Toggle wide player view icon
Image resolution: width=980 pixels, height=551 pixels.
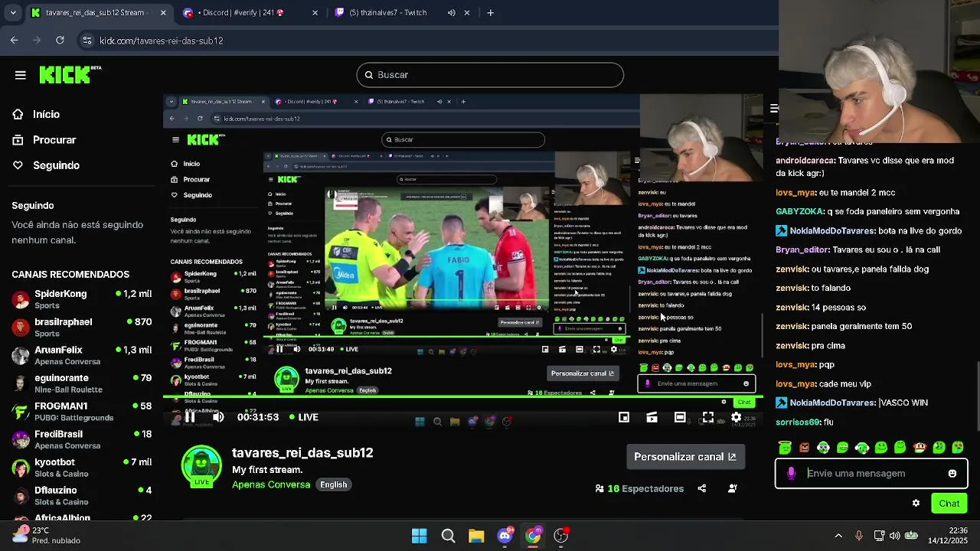point(680,417)
